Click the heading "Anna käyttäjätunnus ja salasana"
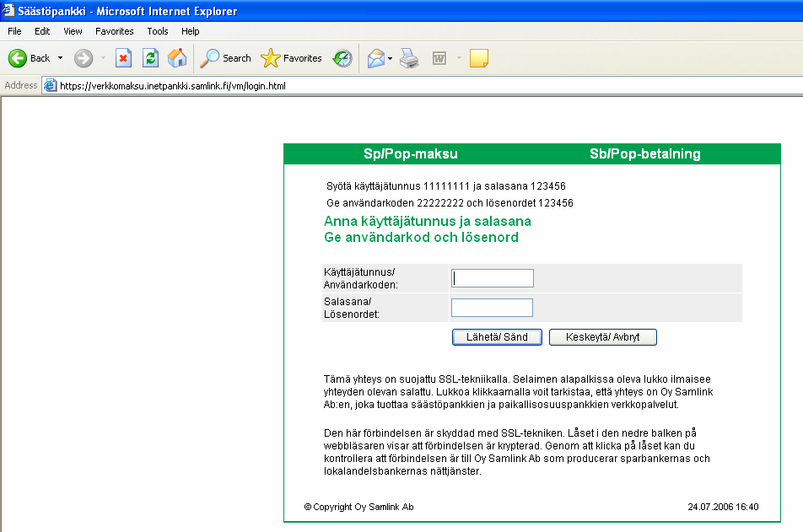Image resolution: width=803 pixels, height=532 pixels. click(428, 221)
